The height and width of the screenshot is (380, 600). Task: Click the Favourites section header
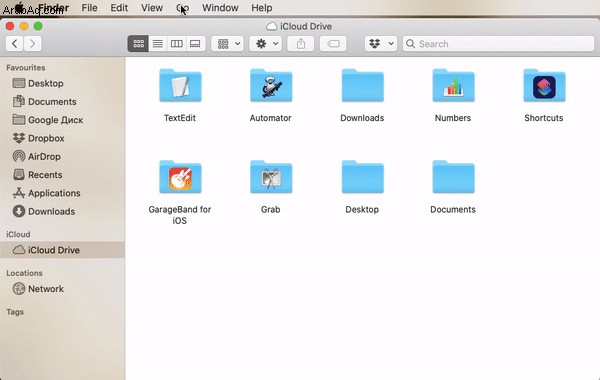[x=26, y=67]
